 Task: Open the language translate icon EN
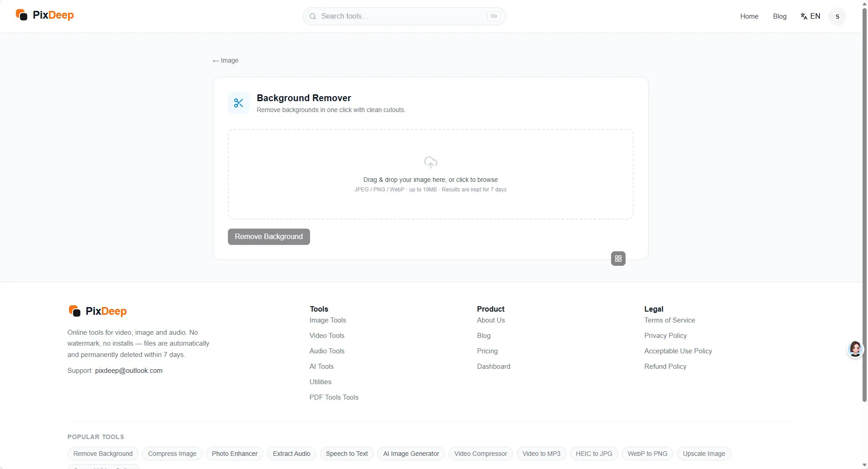click(x=810, y=16)
